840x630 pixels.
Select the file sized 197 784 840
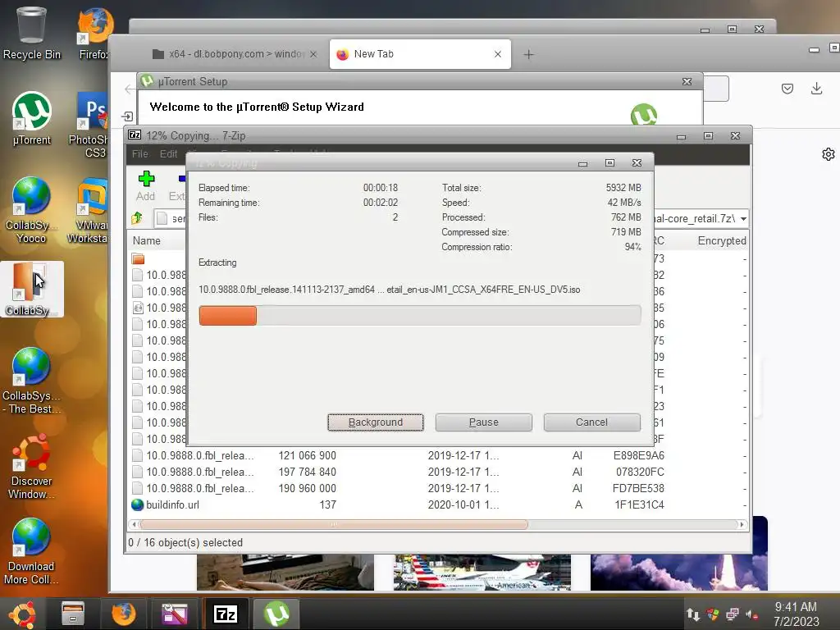pos(437,472)
